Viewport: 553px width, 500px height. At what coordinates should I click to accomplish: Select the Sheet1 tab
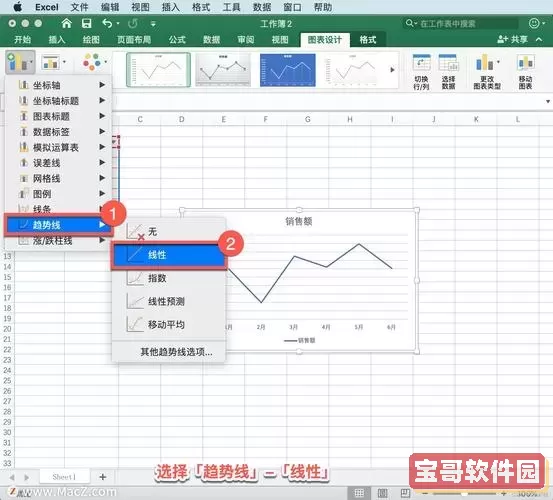coord(64,477)
